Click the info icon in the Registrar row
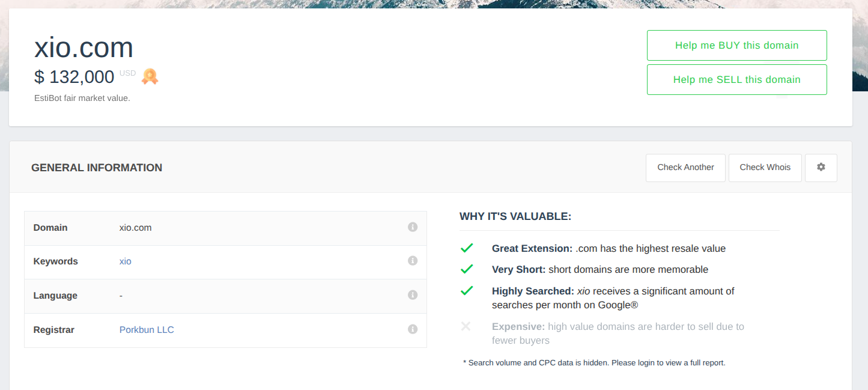 pyautogui.click(x=413, y=329)
